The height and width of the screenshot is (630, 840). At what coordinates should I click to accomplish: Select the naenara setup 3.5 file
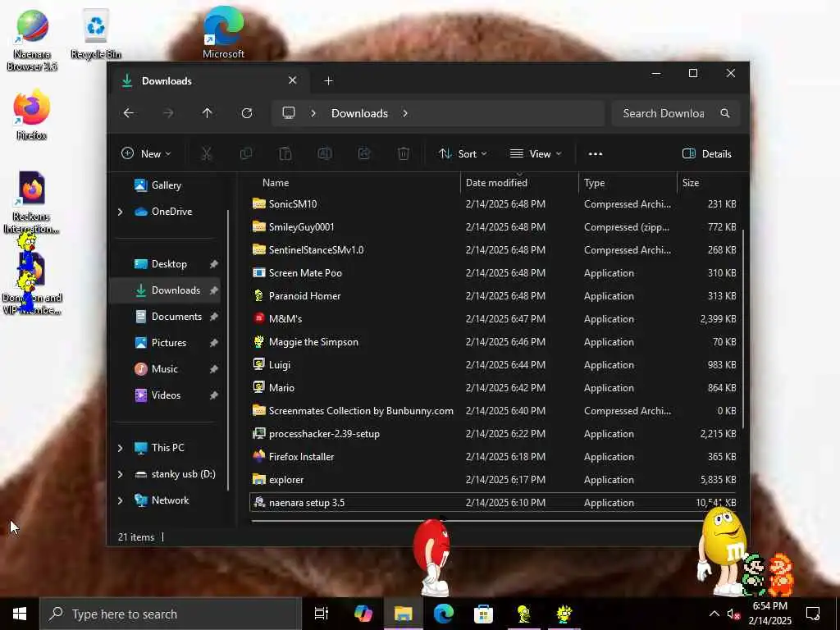pyautogui.click(x=493, y=503)
